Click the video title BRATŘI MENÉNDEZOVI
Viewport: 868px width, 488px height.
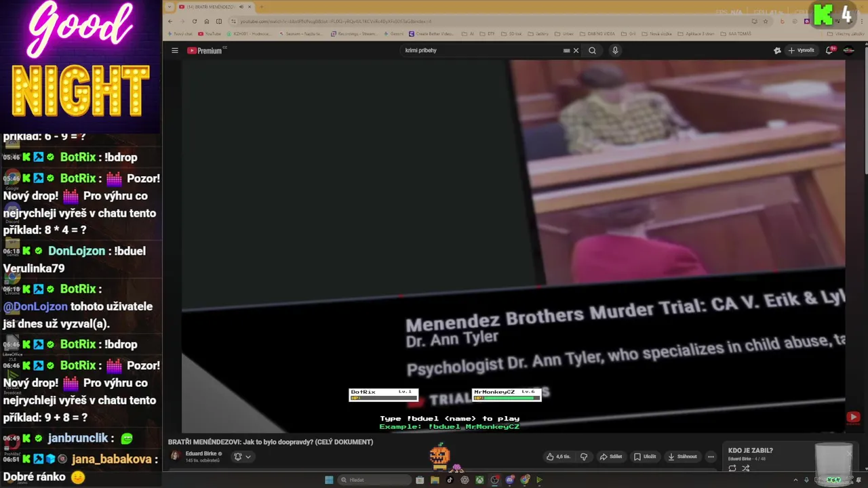[x=271, y=442]
